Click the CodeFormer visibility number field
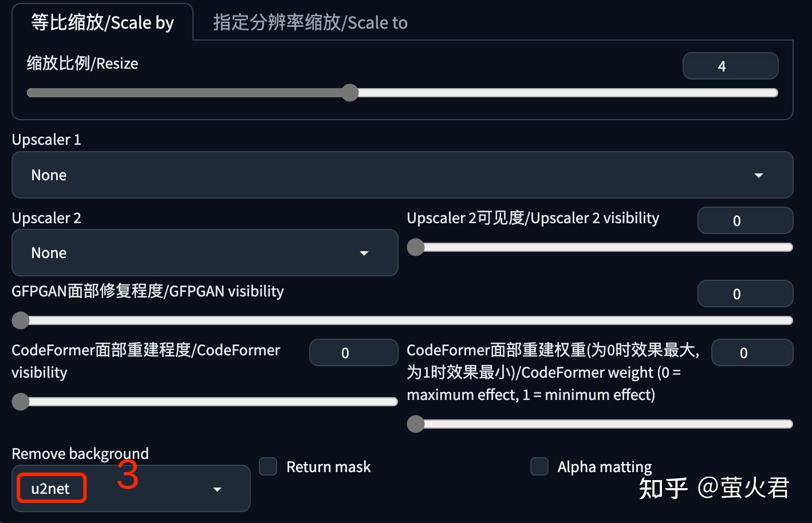 click(353, 352)
